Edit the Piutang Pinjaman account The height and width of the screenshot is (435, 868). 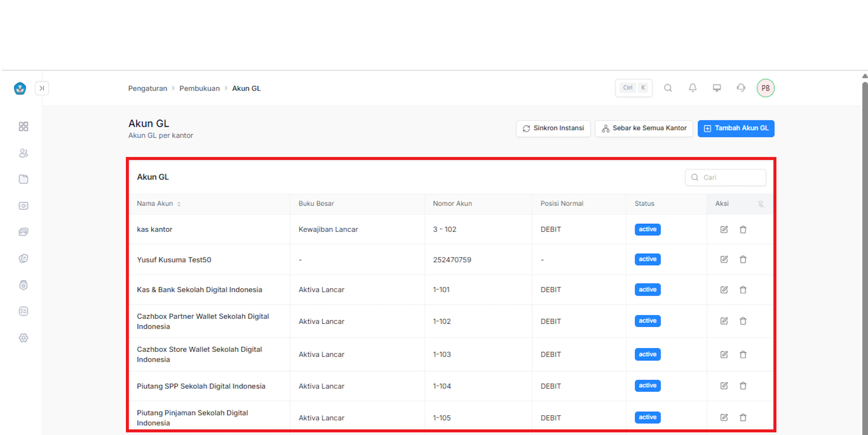[724, 417]
